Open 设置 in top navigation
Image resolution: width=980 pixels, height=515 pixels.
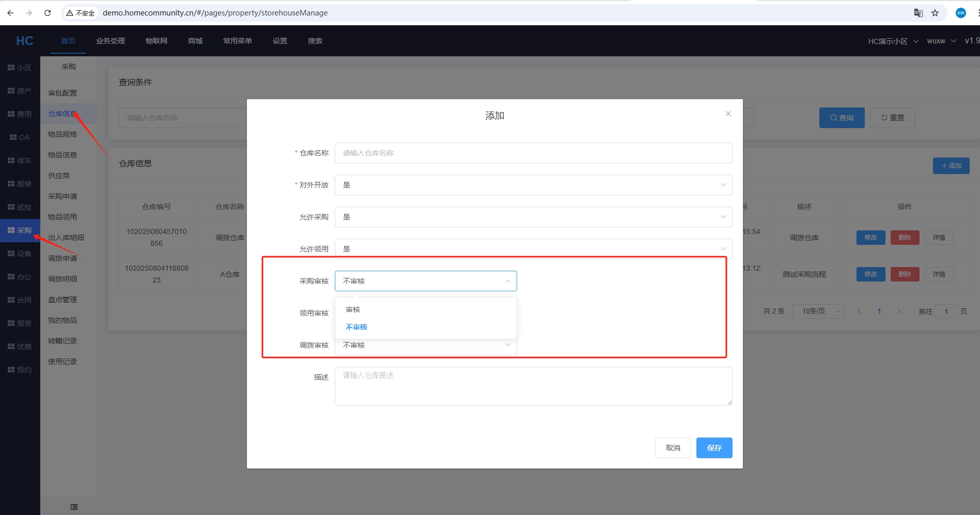pyautogui.click(x=280, y=41)
